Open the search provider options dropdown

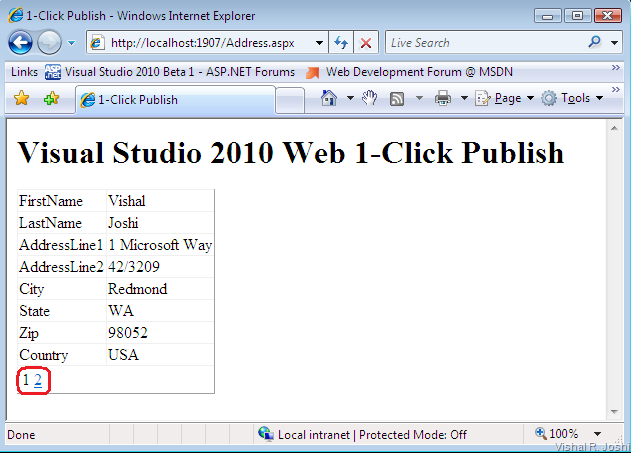(615, 43)
